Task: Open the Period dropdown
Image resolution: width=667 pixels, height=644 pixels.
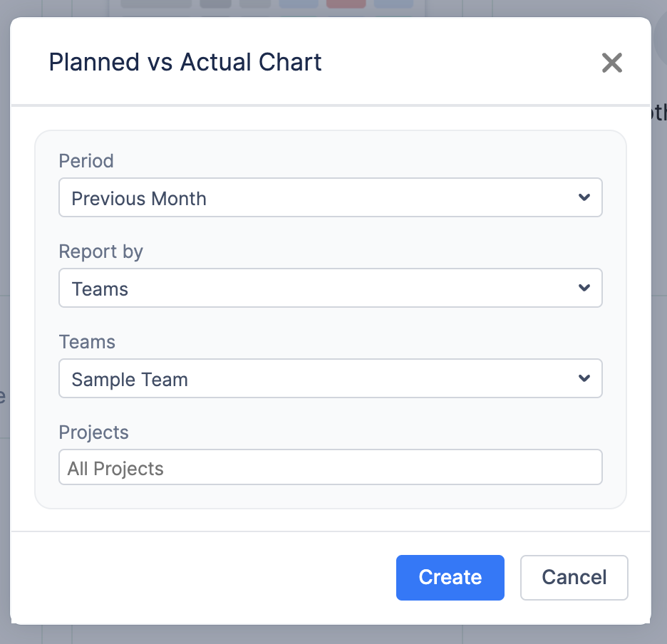Action: point(330,197)
